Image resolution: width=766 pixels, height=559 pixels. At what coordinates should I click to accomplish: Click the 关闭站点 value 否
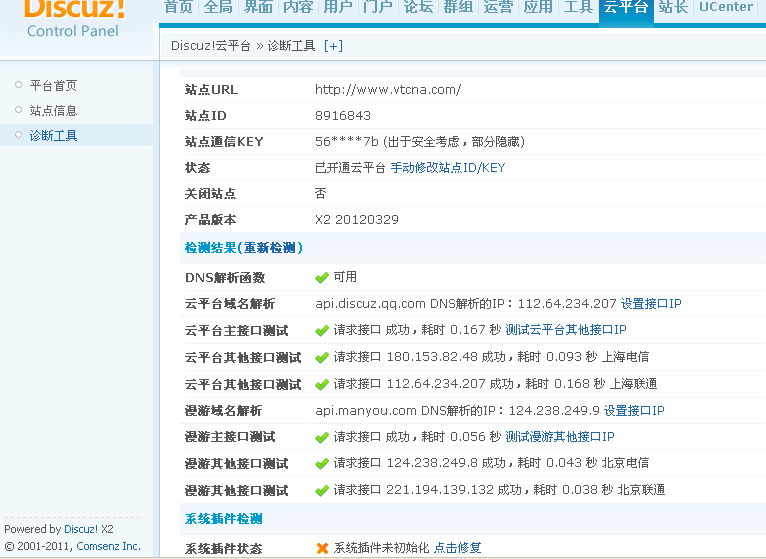coord(320,194)
